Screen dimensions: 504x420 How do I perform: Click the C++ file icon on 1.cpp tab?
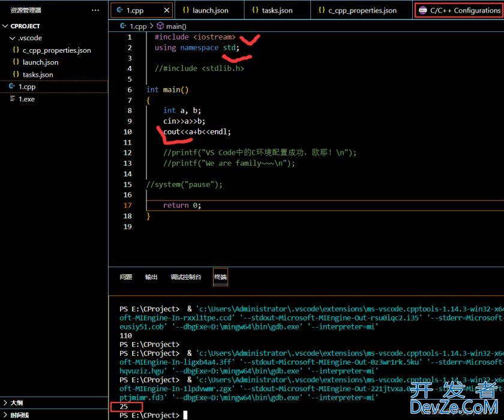[119, 10]
